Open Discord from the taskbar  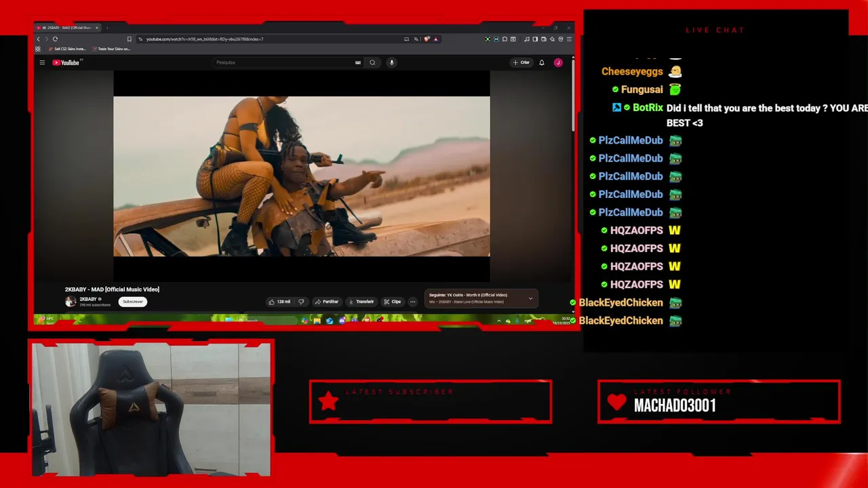342,321
